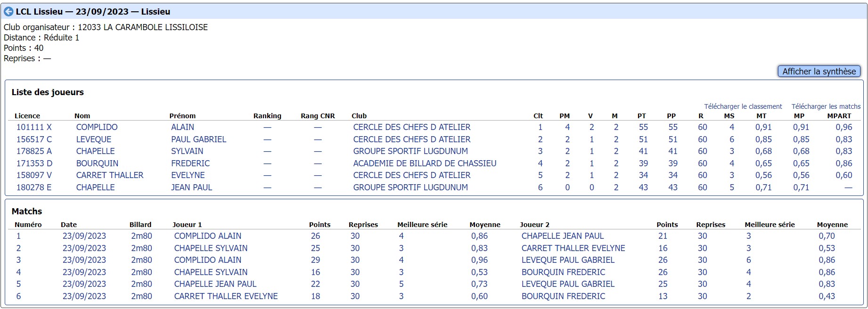868x309 pixels.
Task: Click BOURQUIN FREDERIC in match 6
Action: tap(563, 296)
